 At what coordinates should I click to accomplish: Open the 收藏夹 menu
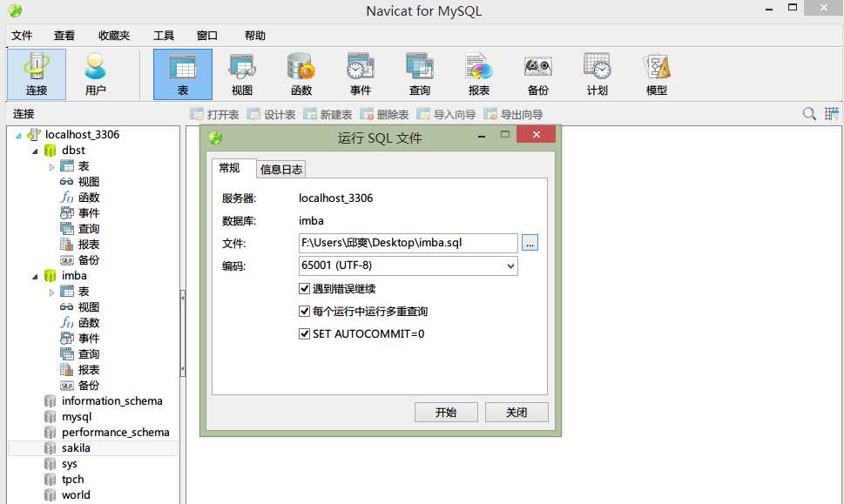click(x=114, y=36)
